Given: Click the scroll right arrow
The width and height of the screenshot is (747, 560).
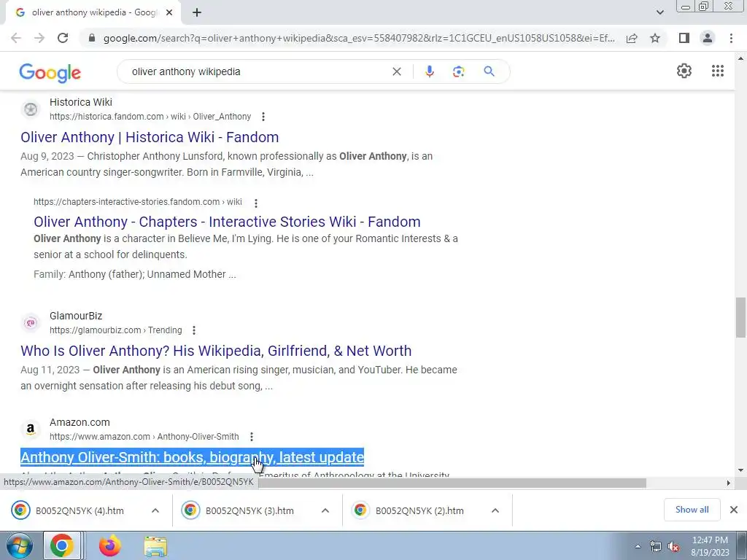Looking at the screenshot, I should [728, 483].
